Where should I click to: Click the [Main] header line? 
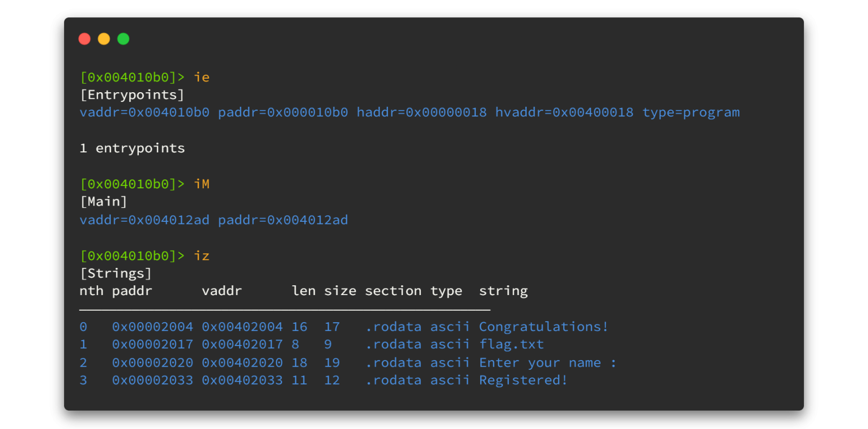point(104,202)
